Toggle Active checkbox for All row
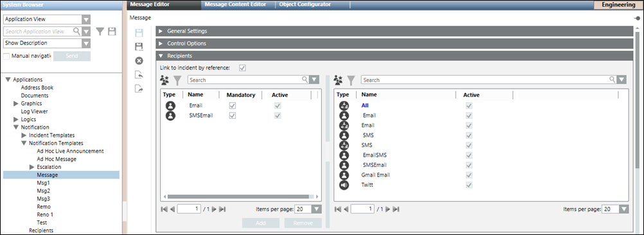This screenshot has width=644, height=235. pos(469,106)
